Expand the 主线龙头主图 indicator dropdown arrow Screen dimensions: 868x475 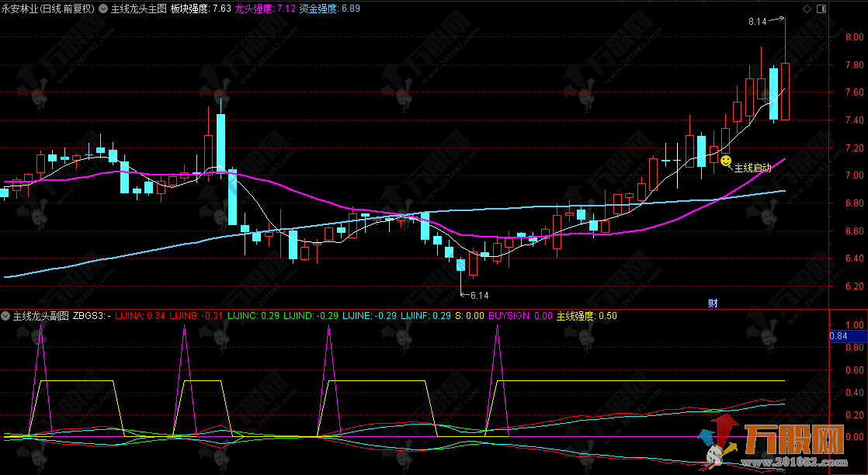tap(104, 9)
